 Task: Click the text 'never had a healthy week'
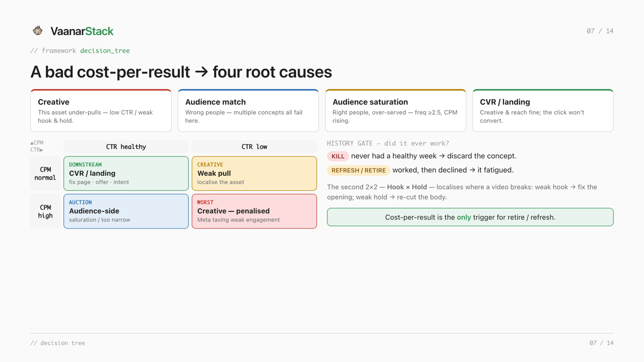click(x=393, y=156)
